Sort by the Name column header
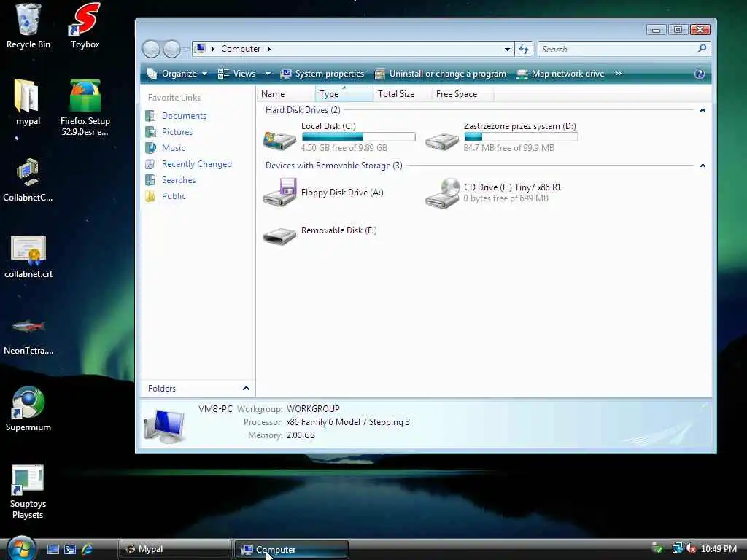 (x=286, y=94)
